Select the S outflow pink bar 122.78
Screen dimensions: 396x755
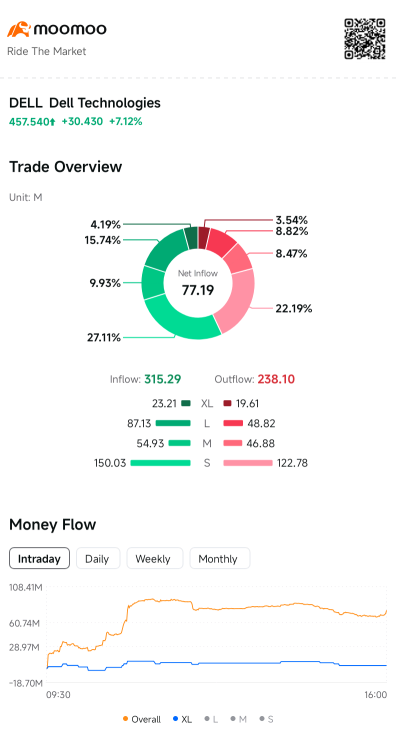pos(248,463)
